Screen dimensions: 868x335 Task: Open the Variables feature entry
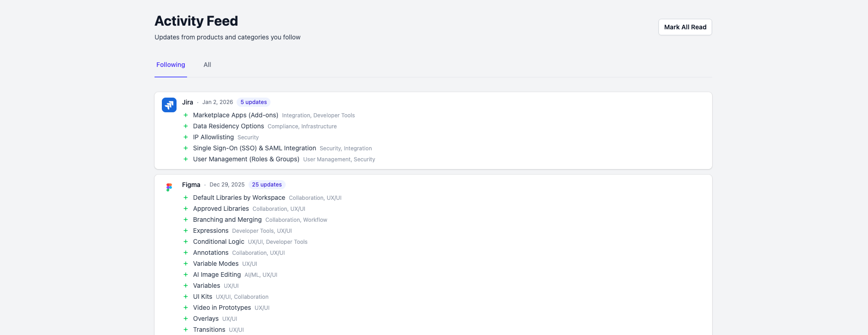206,286
